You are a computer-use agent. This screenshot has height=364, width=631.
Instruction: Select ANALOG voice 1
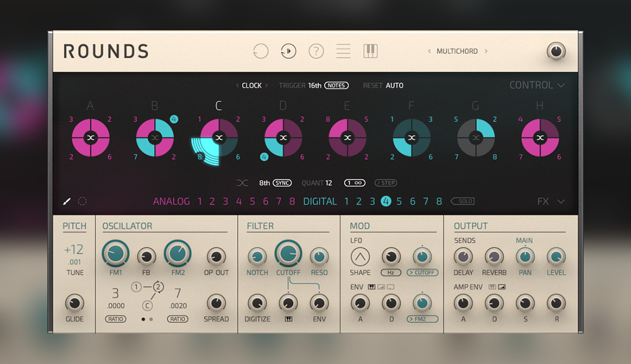point(200,201)
